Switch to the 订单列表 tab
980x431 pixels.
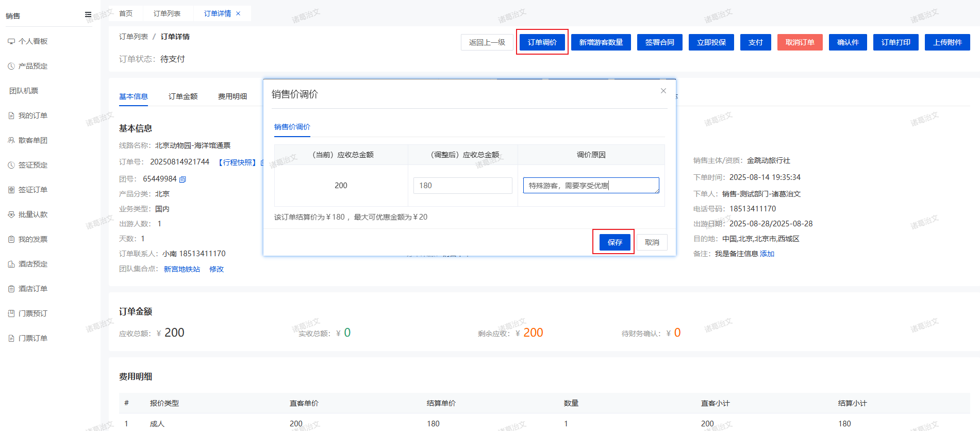pos(167,13)
